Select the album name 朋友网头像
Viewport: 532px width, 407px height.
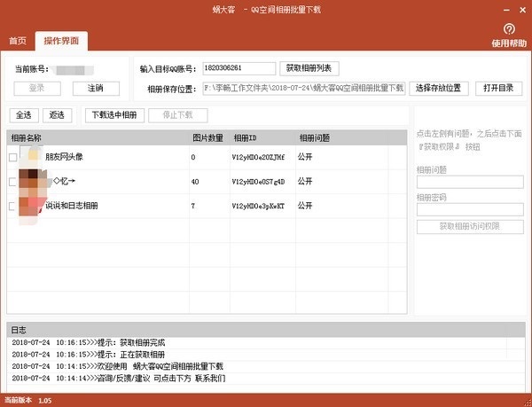(x=64, y=157)
